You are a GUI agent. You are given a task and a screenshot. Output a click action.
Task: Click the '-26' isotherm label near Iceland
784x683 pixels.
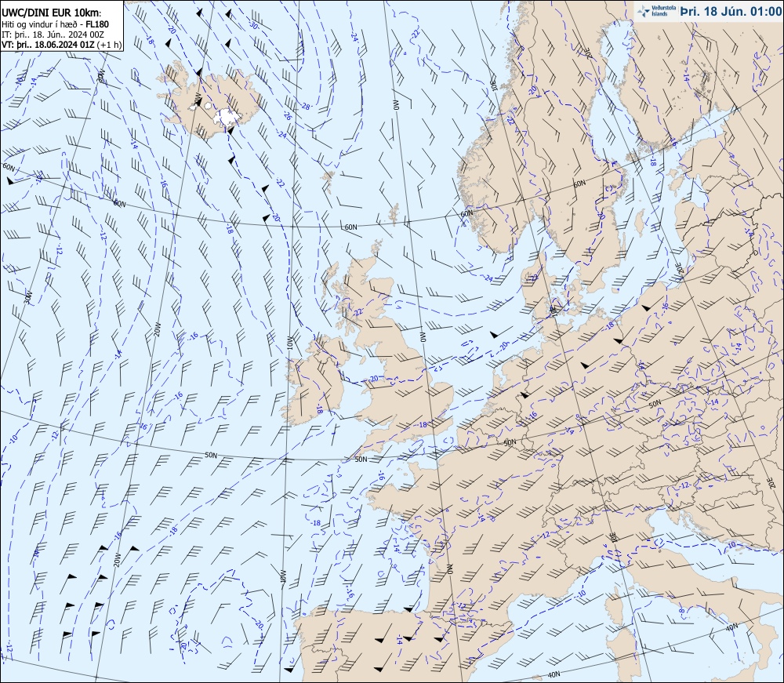pos(287,117)
